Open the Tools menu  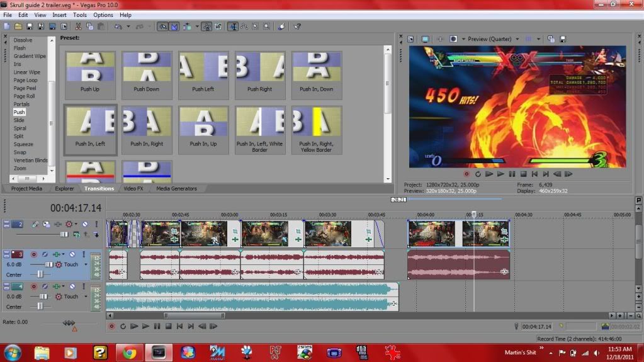80,14
